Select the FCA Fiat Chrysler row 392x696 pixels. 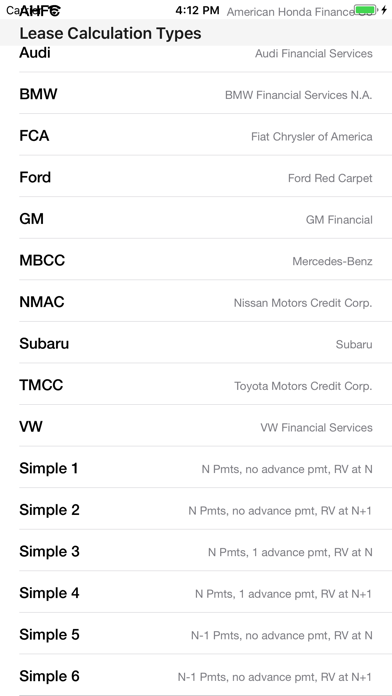tap(196, 134)
